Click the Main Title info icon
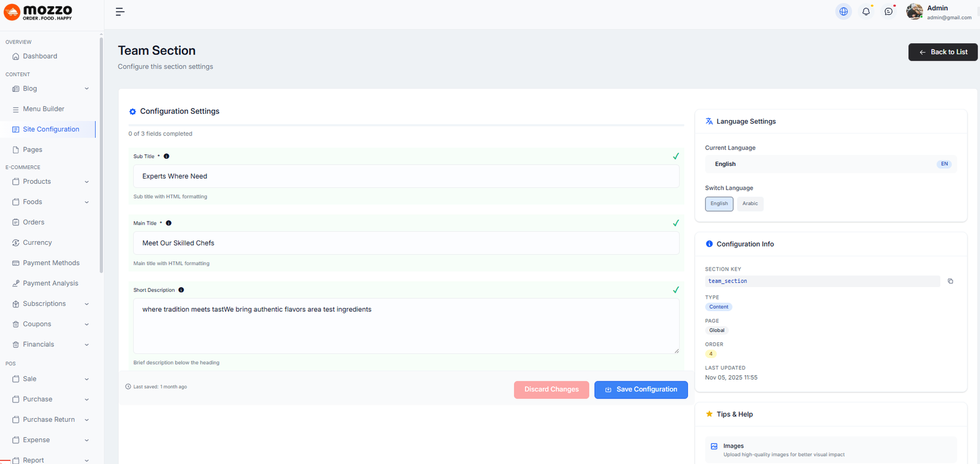The height and width of the screenshot is (464, 980). [168, 223]
